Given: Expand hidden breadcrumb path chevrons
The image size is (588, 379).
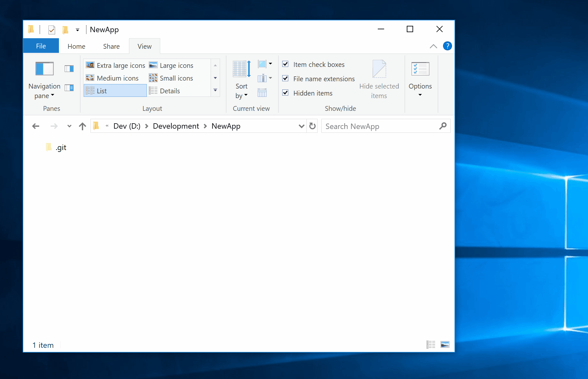Looking at the screenshot, I should point(107,126).
